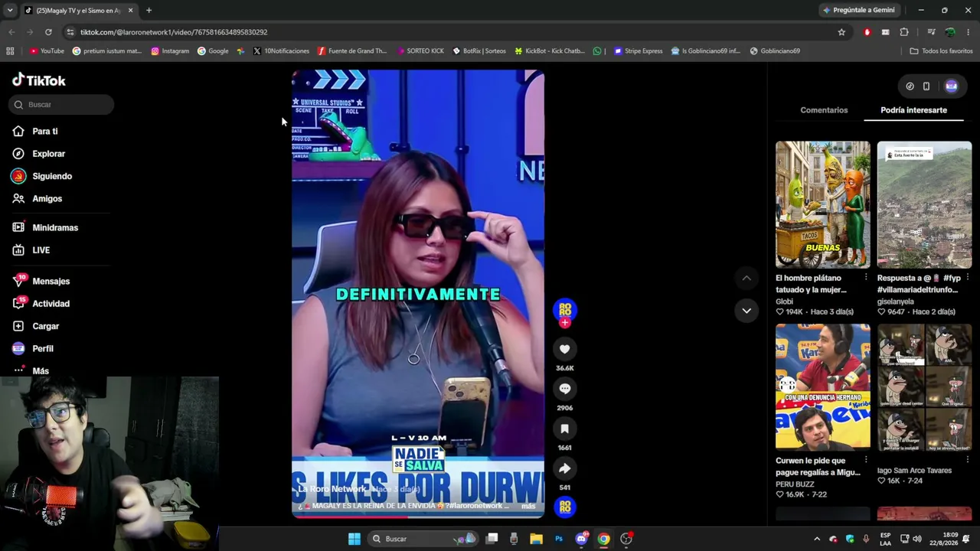This screenshot has width=980, height=551.
Task: Go to the next video arrow
Action: [x=746, y=311]
